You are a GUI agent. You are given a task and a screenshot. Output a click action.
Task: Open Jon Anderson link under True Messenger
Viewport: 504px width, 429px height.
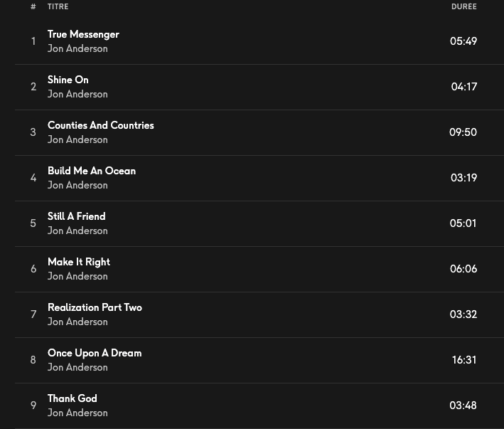point(77,49)
